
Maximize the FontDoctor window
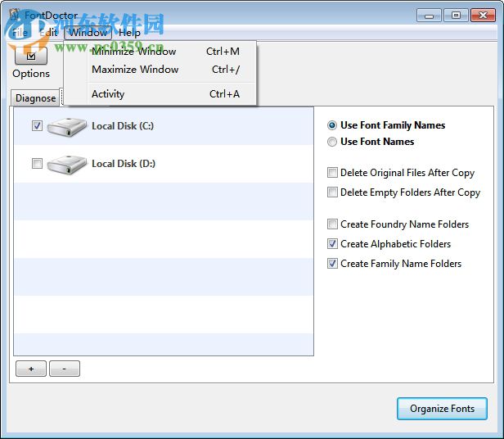[456, 15]
